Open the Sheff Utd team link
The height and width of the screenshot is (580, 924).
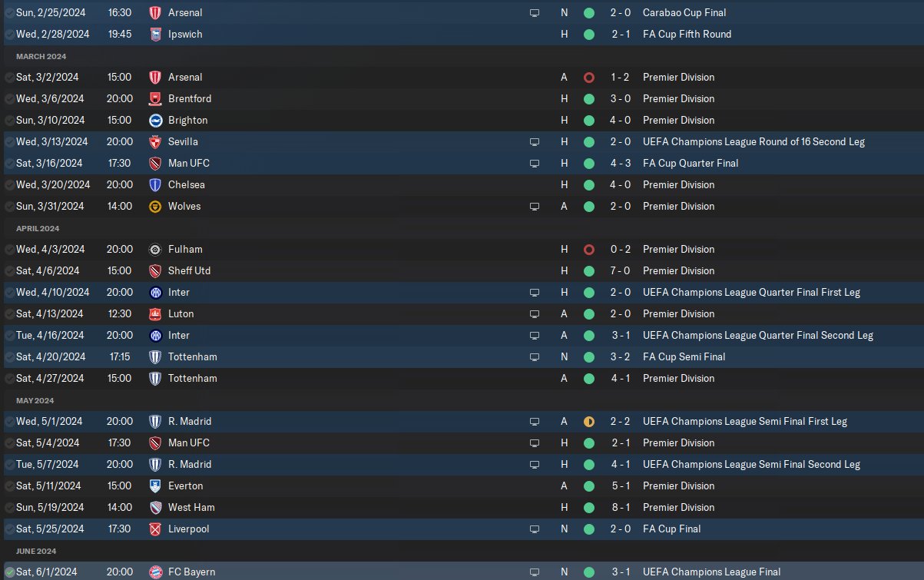pyautogui.click(x=189, y=270)
